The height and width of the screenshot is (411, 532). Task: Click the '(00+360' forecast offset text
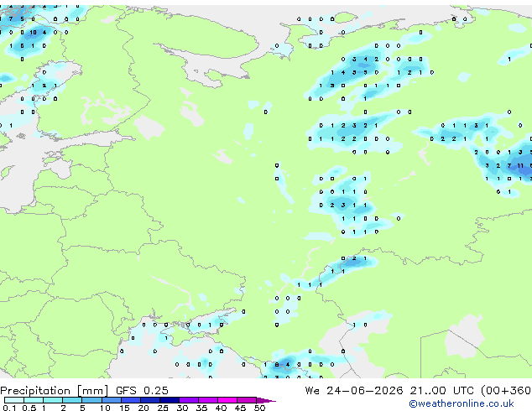click(506, 391)
